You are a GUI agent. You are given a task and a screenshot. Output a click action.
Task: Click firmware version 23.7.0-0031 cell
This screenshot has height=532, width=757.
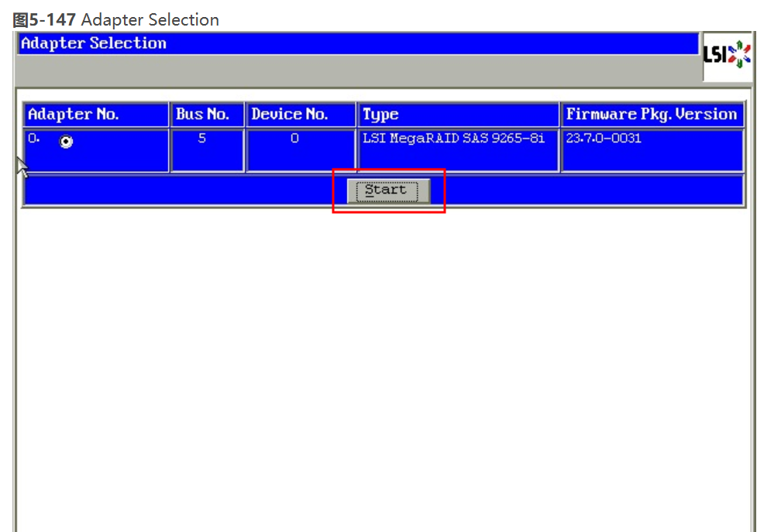(604, 139)
